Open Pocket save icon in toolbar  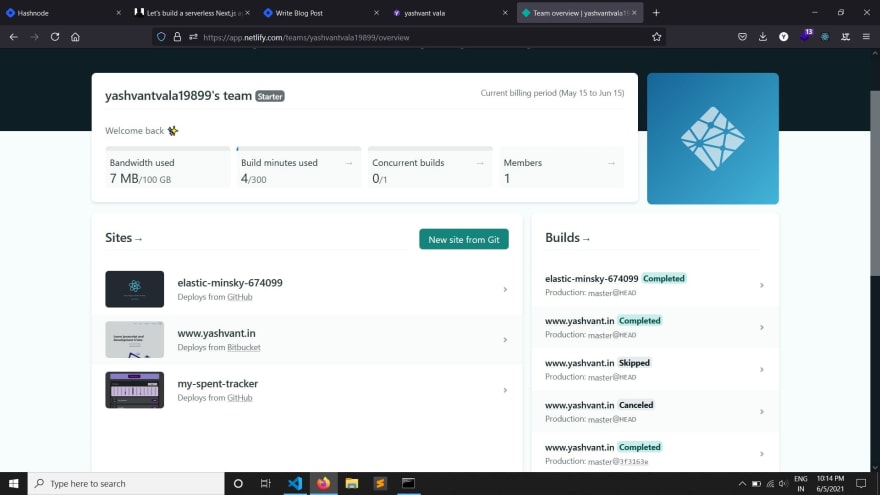[x=742, y=37]
